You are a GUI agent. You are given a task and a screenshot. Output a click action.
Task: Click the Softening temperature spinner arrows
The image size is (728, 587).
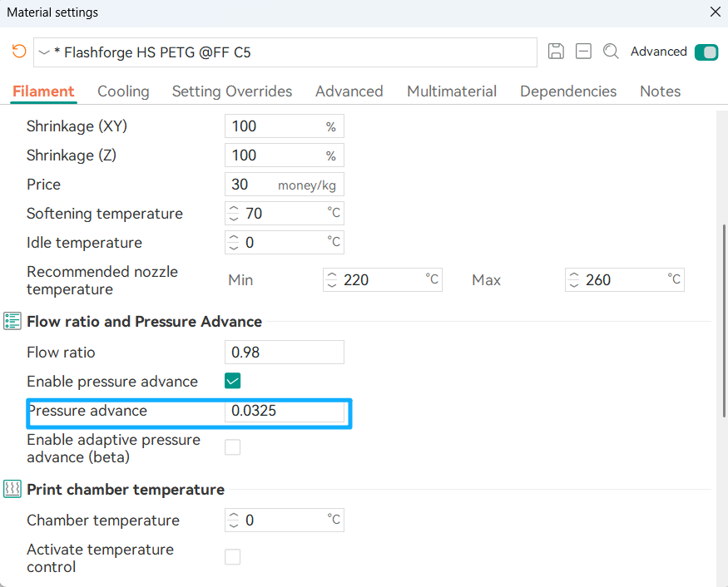pyautogui.click(x=235, y=214)
